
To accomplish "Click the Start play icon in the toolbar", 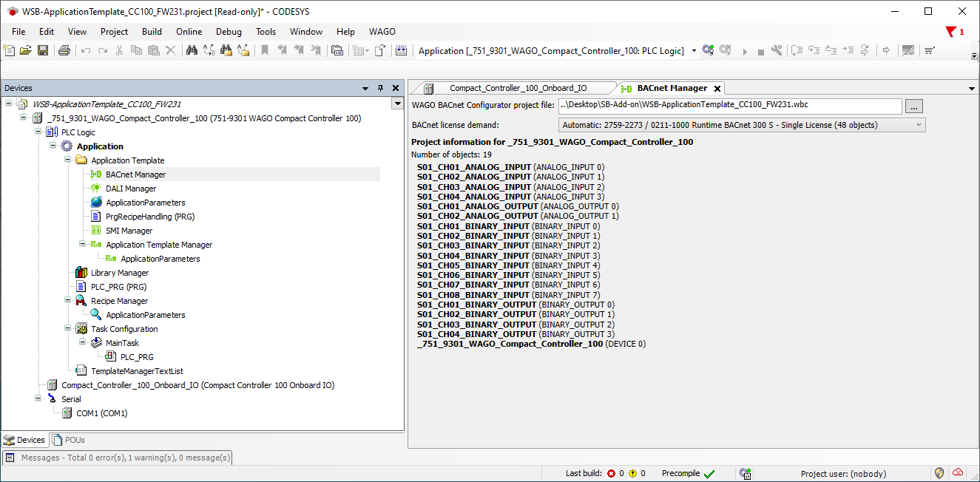I will click(x=745, y=51).
